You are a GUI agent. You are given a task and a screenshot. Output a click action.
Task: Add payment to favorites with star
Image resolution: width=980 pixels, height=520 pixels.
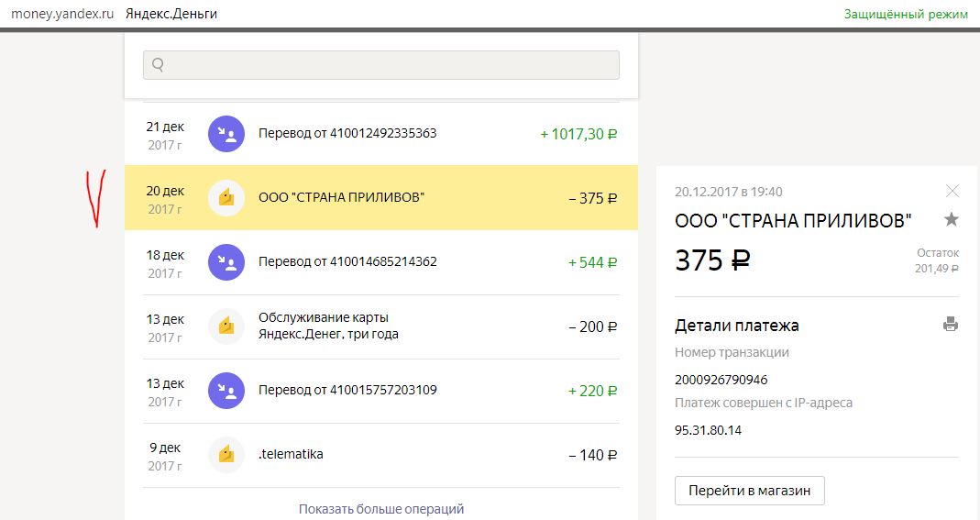(952, 219)
